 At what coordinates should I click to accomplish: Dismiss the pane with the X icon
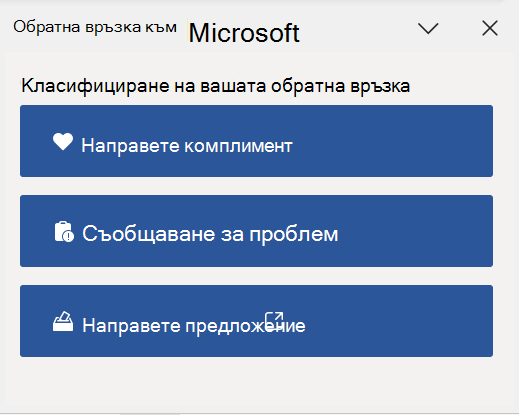(490, 28)
